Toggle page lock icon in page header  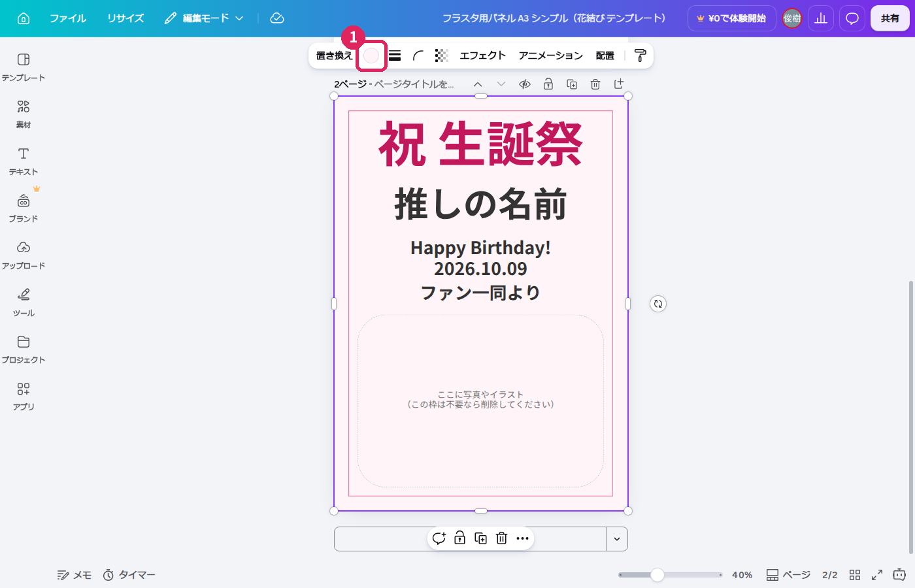point(548,84)
